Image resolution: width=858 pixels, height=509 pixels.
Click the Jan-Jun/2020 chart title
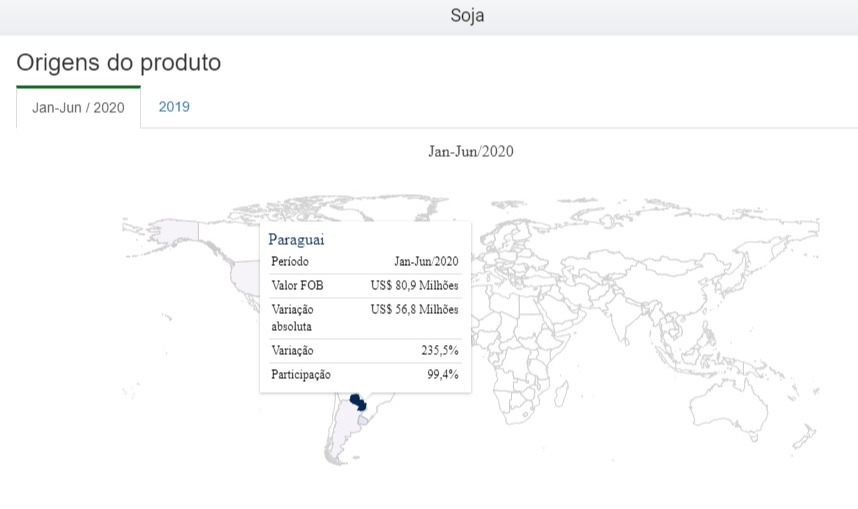470,152
